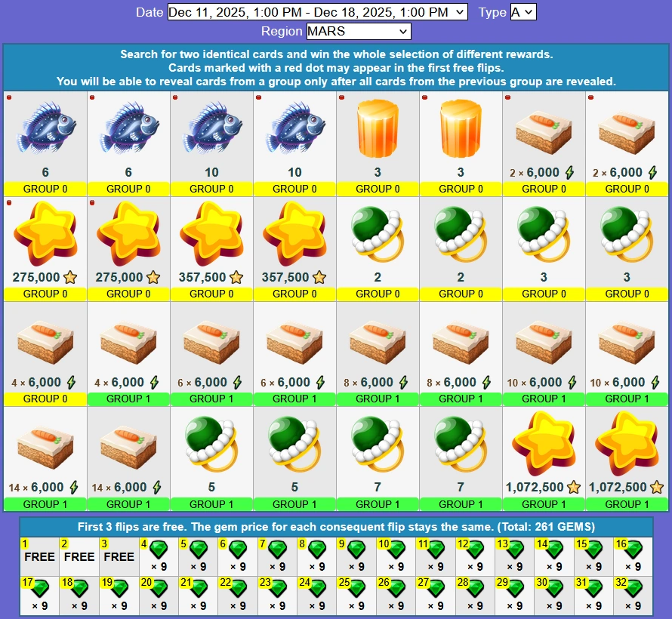Click the green gem for flip 25
672x619 pixels.
click(356, 589)
